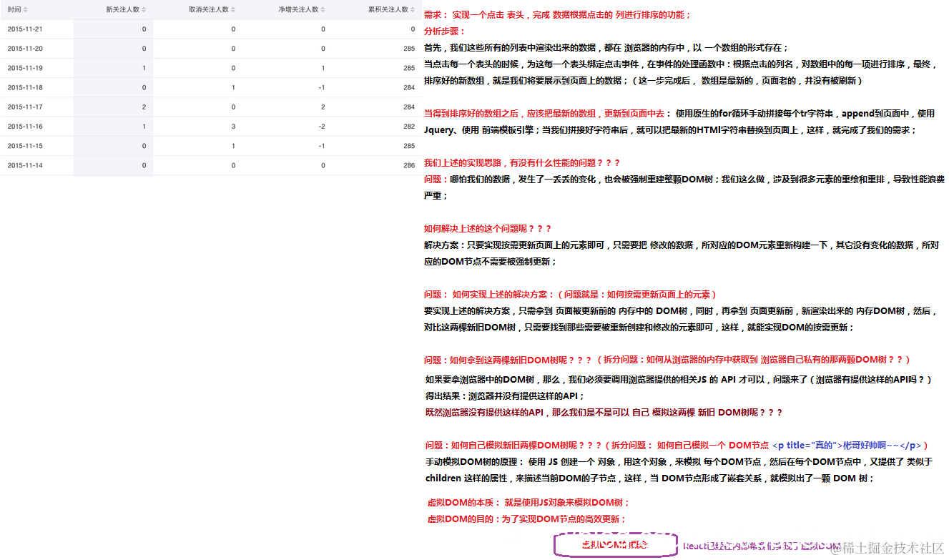Click the paragraph line starting with 解决方案

pyautogui.click(x=681, y=245)
